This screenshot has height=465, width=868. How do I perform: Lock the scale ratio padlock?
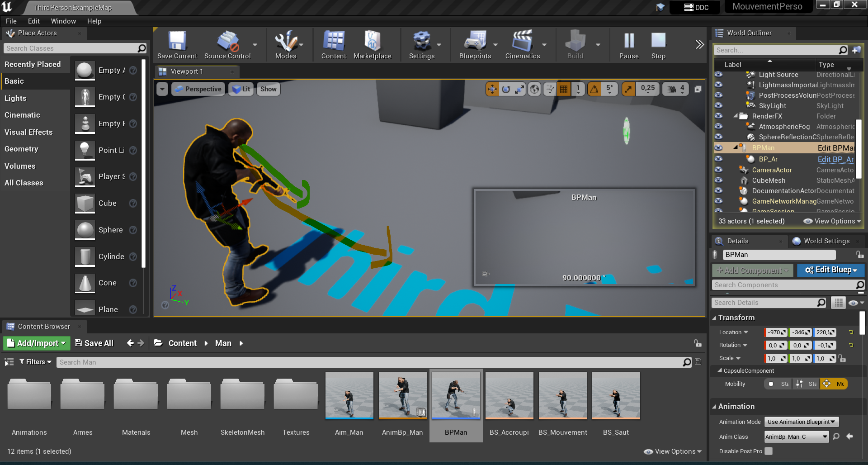click(842, 358)
